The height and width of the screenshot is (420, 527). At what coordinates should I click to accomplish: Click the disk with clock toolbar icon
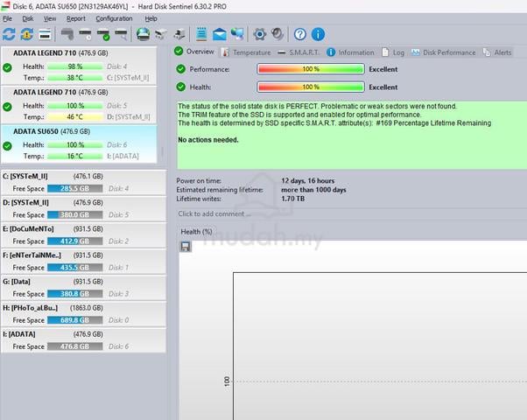(x=86, y=34)
